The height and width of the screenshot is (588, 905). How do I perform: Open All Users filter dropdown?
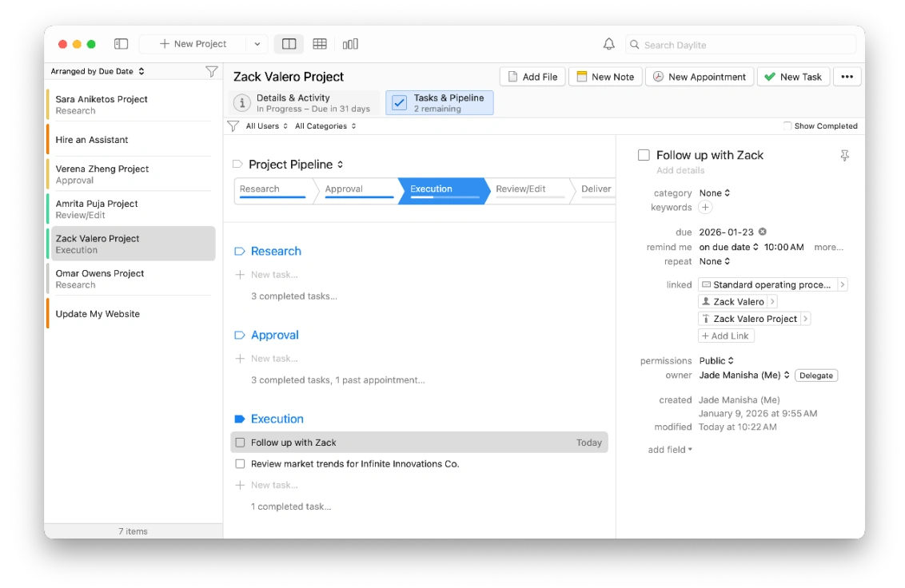pyautogui.click(x=267, y=125)
